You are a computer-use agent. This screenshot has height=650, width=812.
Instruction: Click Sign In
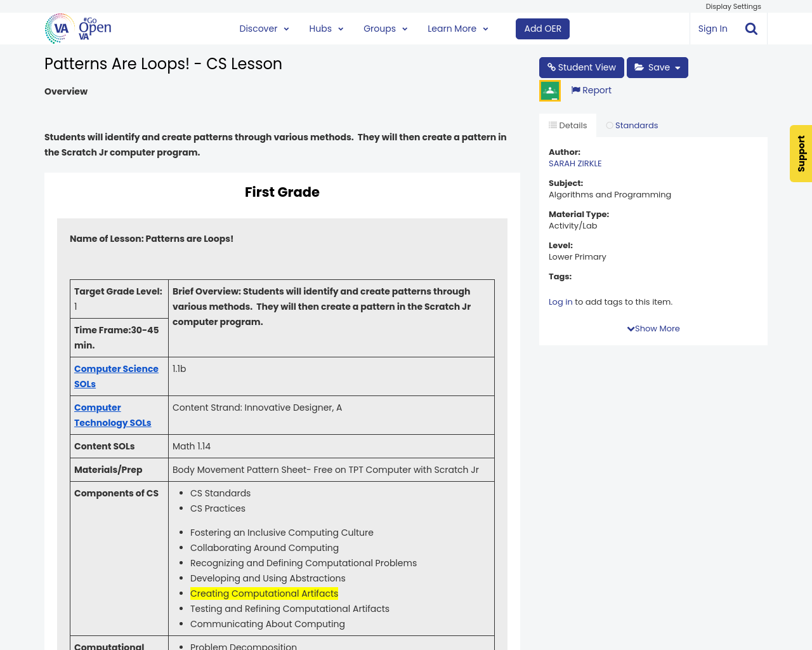point(712,29)
